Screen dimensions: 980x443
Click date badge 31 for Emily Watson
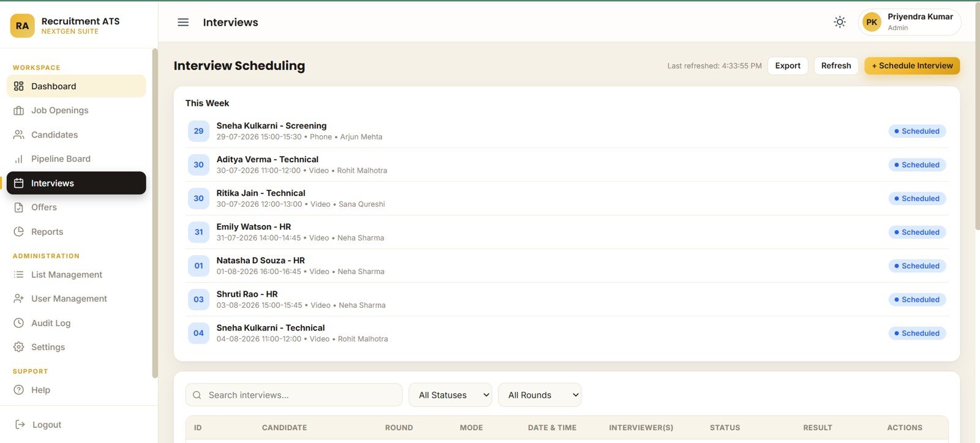(x=198, y=232)
